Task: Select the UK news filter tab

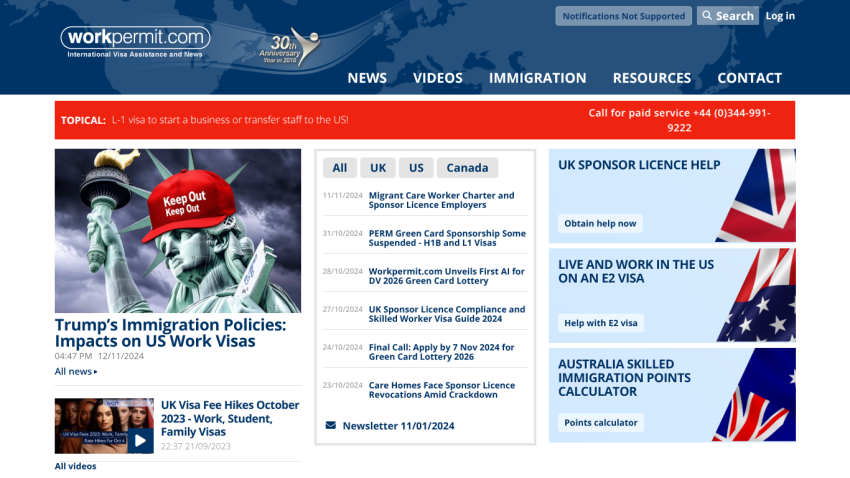Action: click(378, 168)
